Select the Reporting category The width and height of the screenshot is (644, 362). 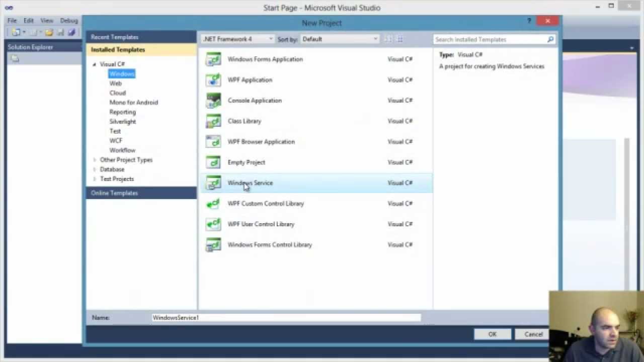(123, 112)
